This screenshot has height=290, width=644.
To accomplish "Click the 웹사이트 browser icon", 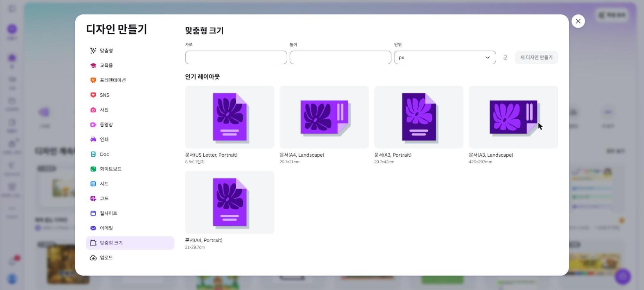I will (x=93, y=213).
